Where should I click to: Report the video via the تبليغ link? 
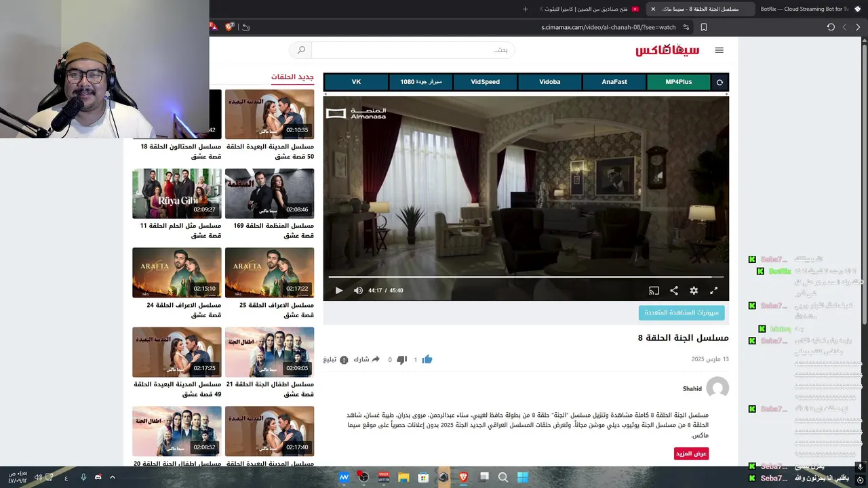(335, 359)
